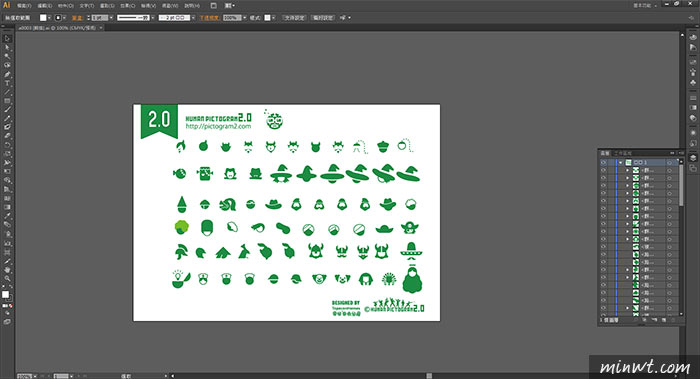Click the Fill box in toolbox
This screenshot has width=700, height=379.
(5, 295)
